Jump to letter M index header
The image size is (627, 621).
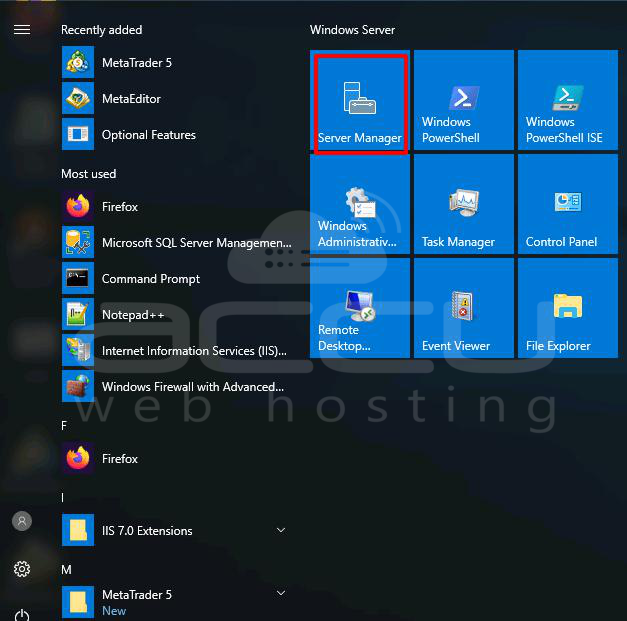coord(66,570)
